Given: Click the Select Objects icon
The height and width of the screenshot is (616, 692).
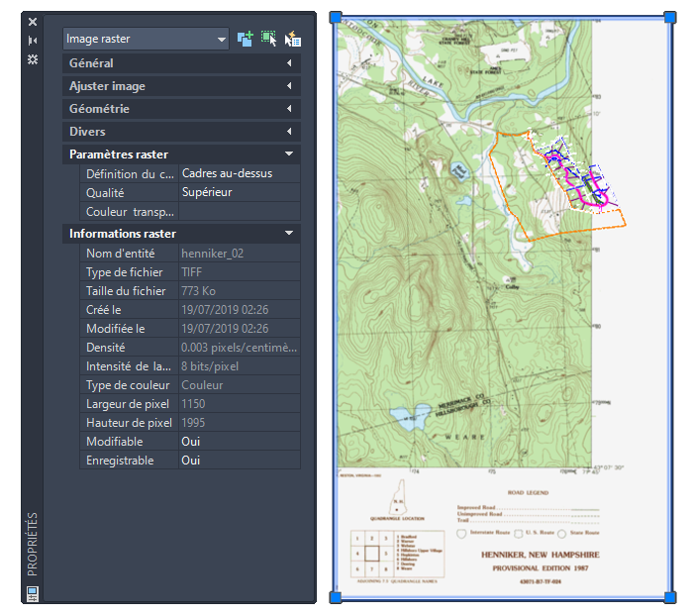Looking at the screenshot, I should [268, 39].
